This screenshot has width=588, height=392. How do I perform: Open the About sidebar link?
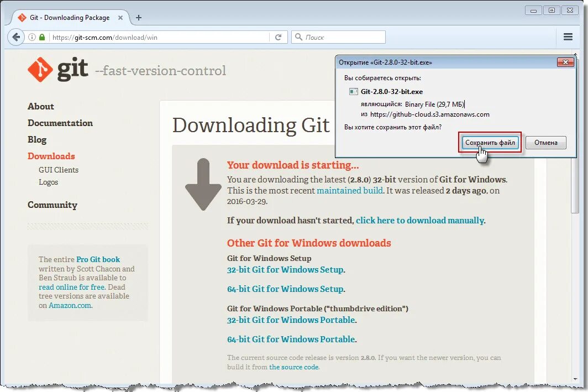click(40, 107)
